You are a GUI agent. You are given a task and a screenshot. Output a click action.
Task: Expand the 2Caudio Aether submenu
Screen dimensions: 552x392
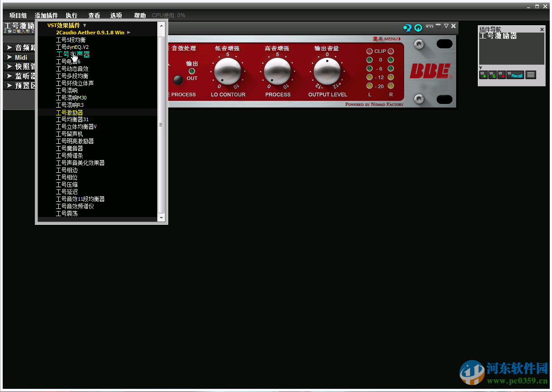[x=128, y=33]
